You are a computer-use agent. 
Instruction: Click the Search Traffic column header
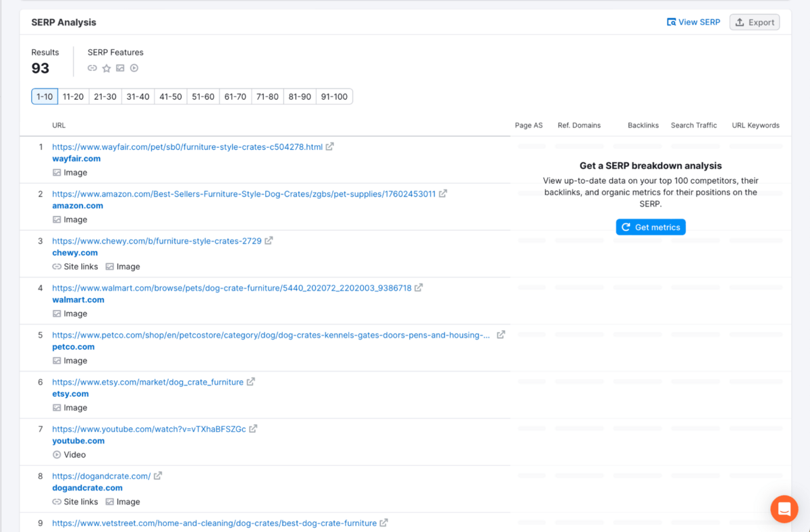[694, 126]
